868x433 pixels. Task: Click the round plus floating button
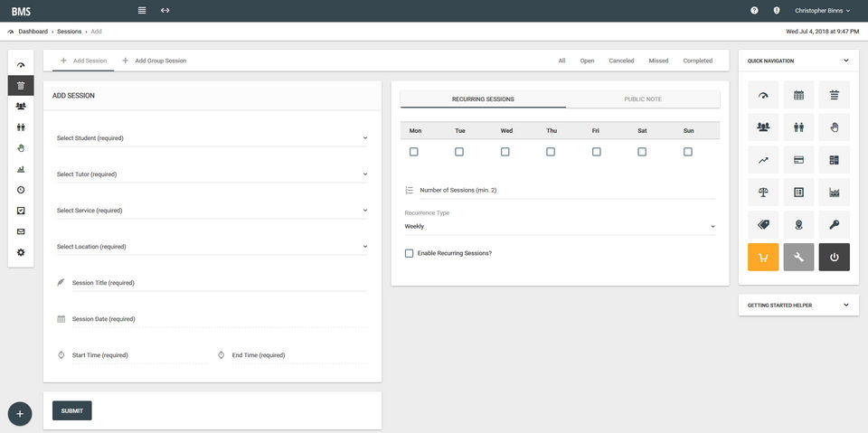click(x=20, y=414)
